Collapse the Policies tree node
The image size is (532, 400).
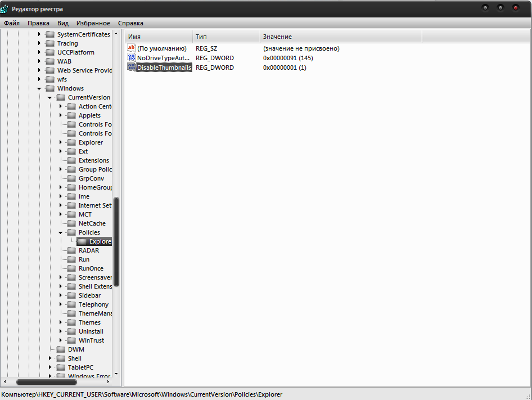[61, 232]
